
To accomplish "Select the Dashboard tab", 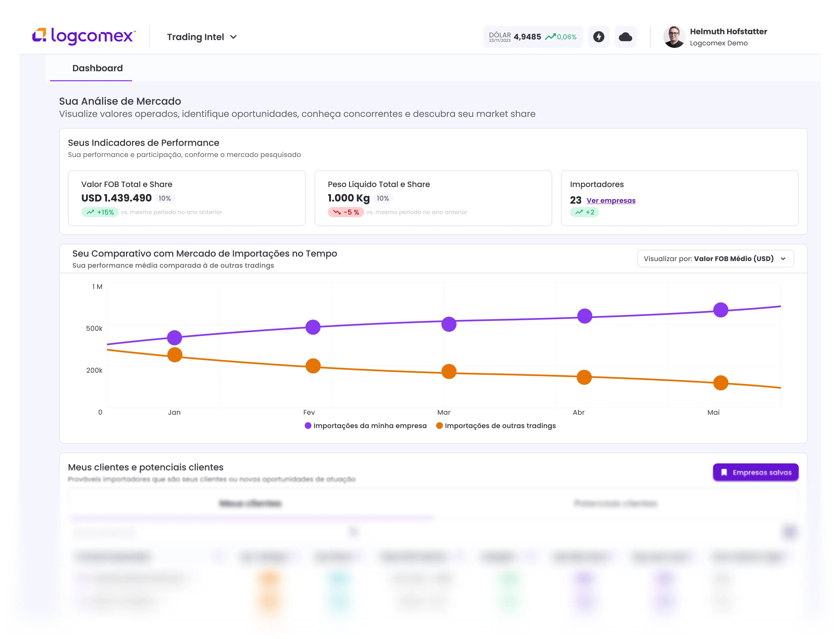I will [97, 68].
